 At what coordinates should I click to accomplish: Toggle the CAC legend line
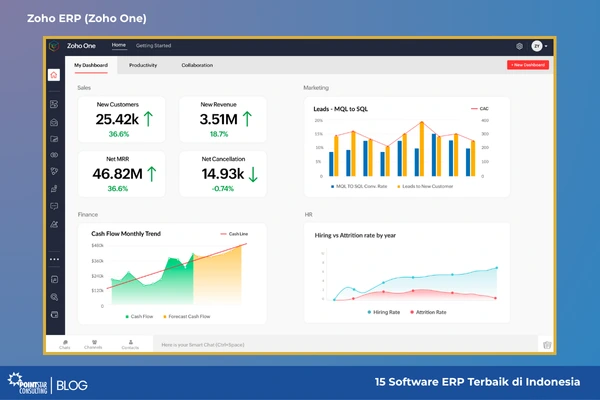[479, 109]
